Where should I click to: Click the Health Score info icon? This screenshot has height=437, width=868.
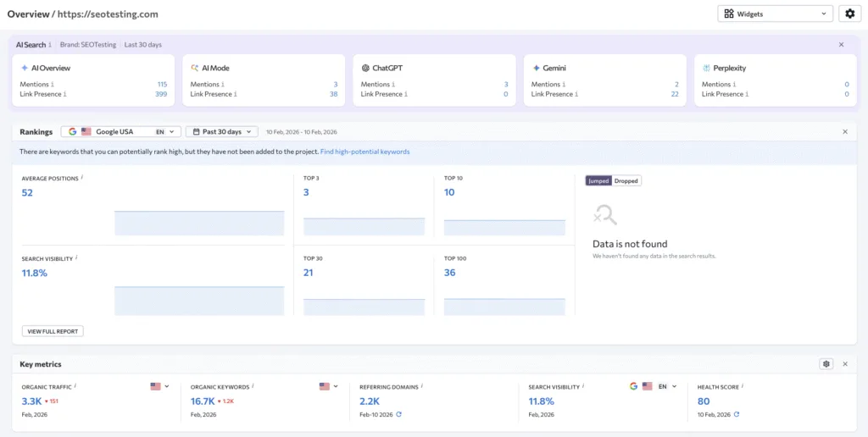pos(743,386)
